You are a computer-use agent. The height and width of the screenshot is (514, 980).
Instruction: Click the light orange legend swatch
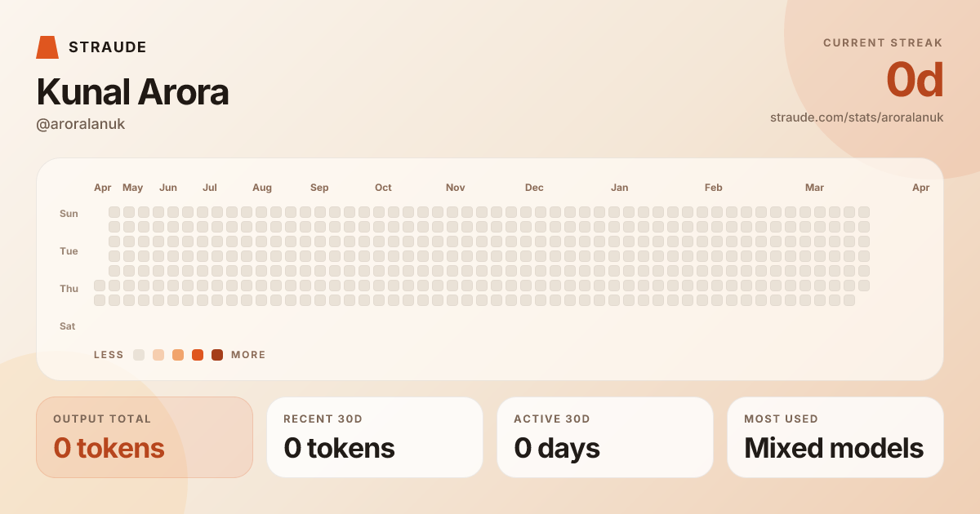[178, 355]
